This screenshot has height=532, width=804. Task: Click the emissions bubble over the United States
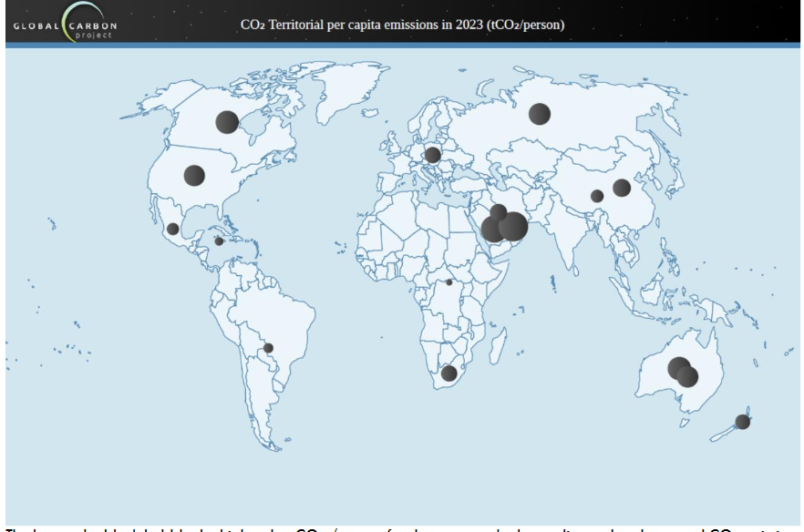click(194, 173)
